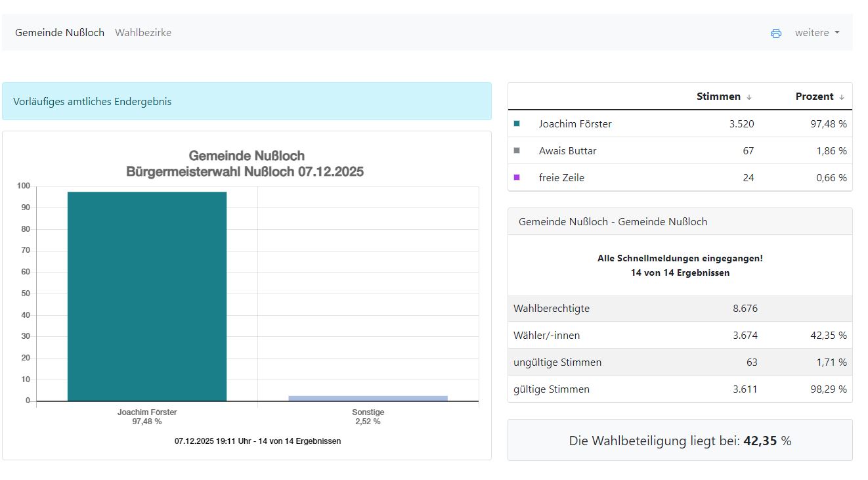Switch to the Wahlbezirke tab
Image resolution: width=868 pixels, height=480 pixels.
point(143,33)
